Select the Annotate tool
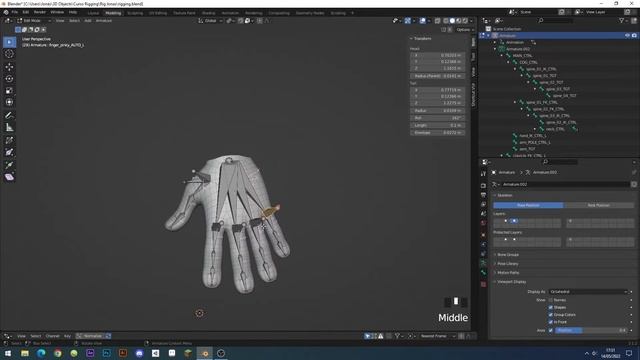This screenshot has height=360, width=640. (9, 116)
